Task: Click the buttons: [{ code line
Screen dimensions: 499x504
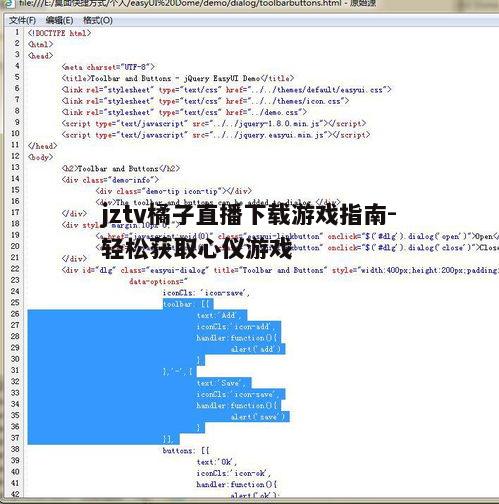Action: (x=186, y=451)
